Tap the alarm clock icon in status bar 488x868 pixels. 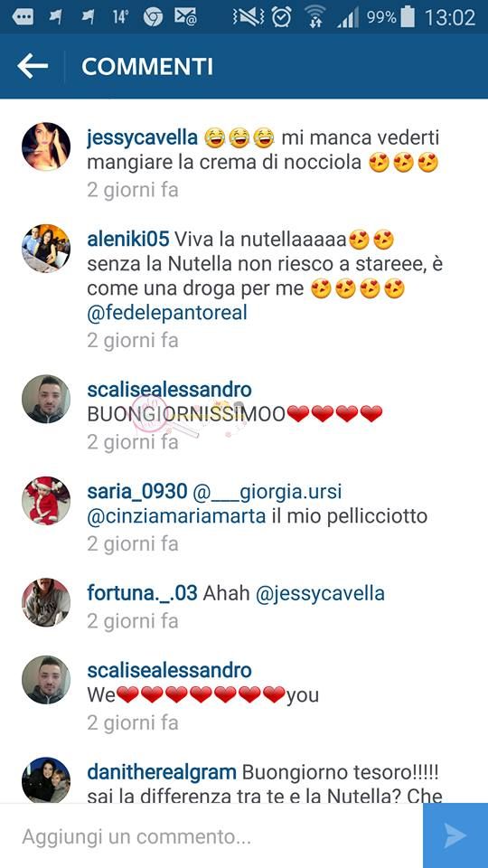tap(282, 17)
